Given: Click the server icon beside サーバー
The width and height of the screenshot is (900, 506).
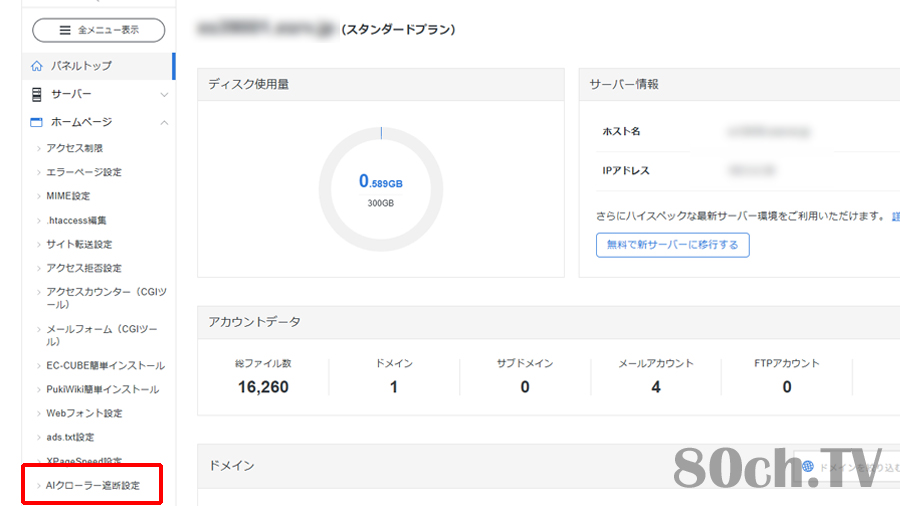Looking at the screenshot, I should tap(37, 94).
